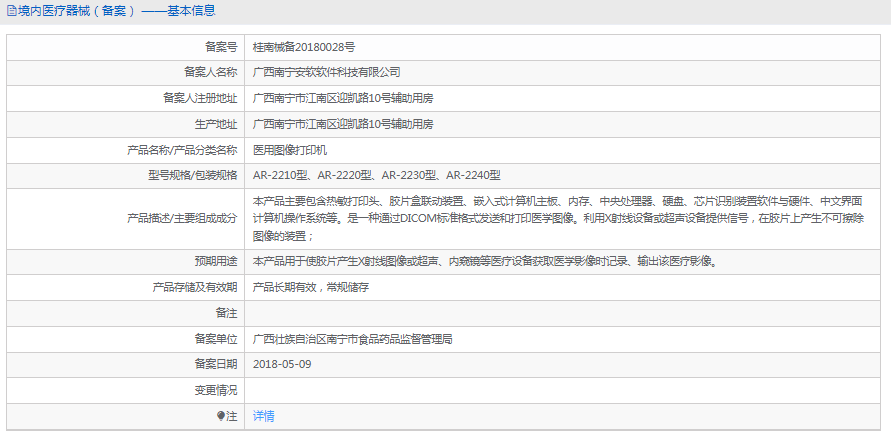Click the address value in 生产地址 row
Screen dimensions: 891x439
click(x=343, y=124)
